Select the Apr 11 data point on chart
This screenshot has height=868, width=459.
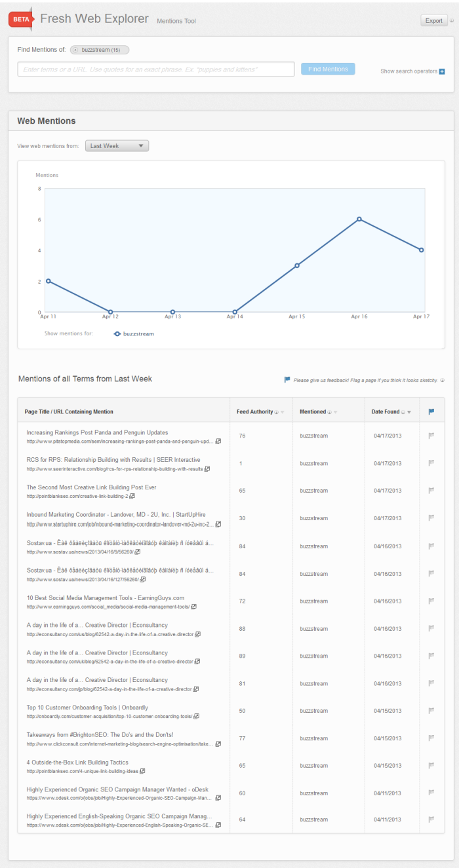pyautogui.click(x=48, y=281)
